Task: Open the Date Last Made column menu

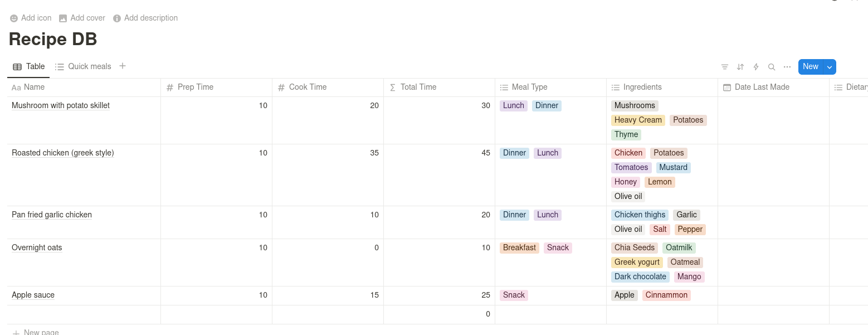Action: point(761,87)
